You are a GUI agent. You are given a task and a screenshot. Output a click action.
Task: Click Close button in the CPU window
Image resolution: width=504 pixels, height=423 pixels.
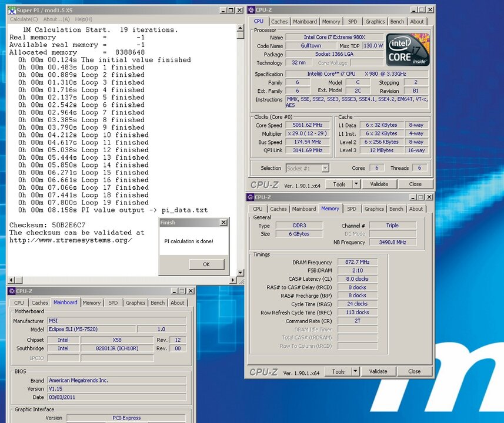tap(415, 184)
